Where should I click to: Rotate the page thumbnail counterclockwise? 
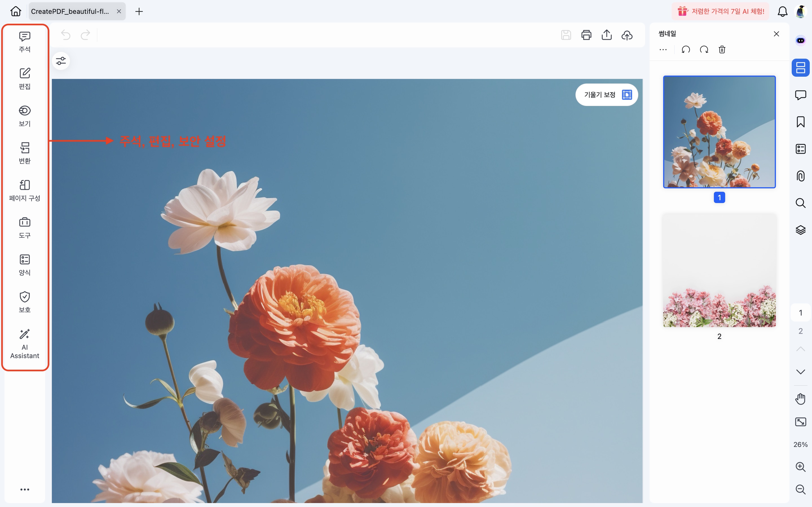coord(686,50)
